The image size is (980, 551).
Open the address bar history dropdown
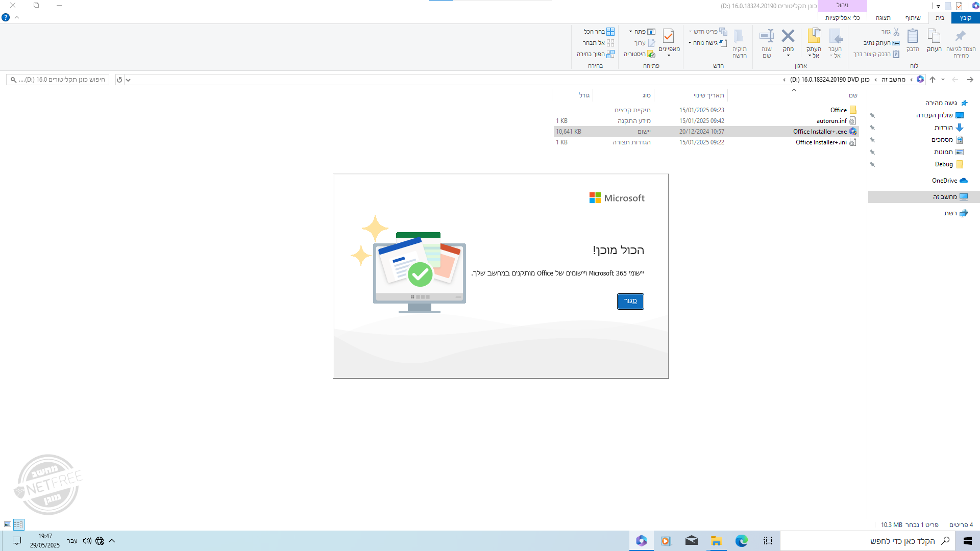(x=128, y=80)
